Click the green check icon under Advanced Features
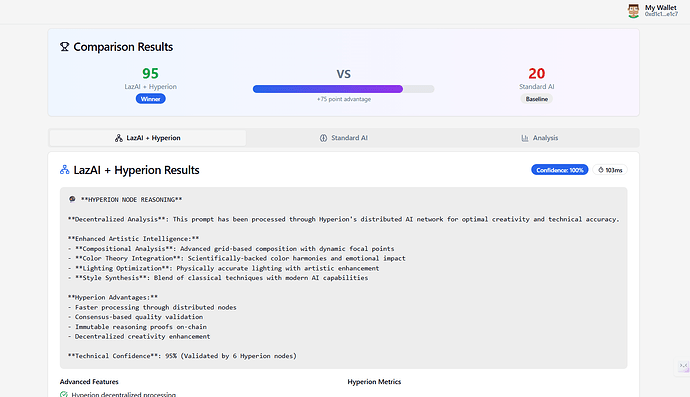 click(64, 394)
